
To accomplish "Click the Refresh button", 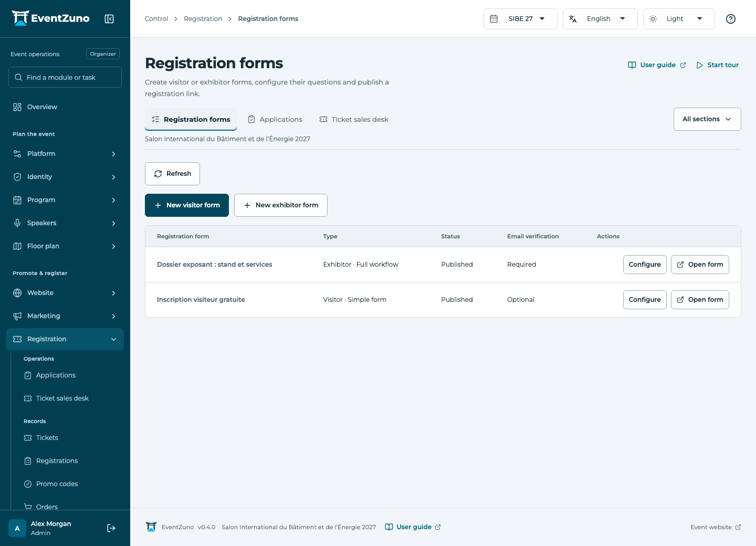I will click(172, 174).
